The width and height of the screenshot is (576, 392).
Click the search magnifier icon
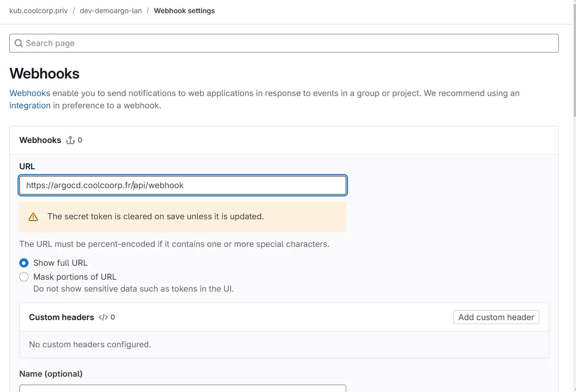coord(18,43)
